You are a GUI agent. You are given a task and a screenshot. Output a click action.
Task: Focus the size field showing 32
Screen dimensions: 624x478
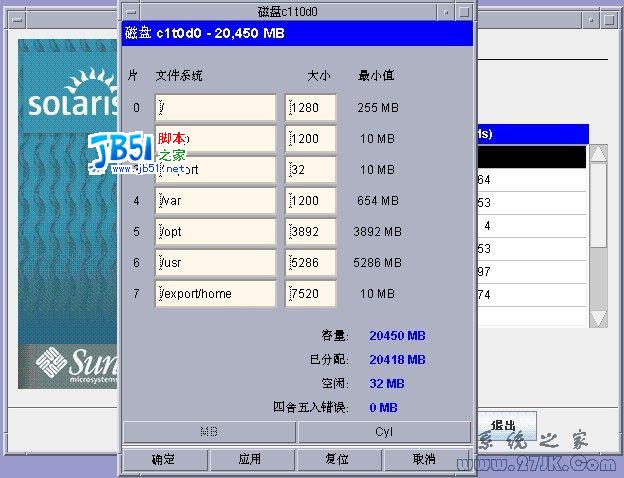pyautogui.click(x=311, y=170)
